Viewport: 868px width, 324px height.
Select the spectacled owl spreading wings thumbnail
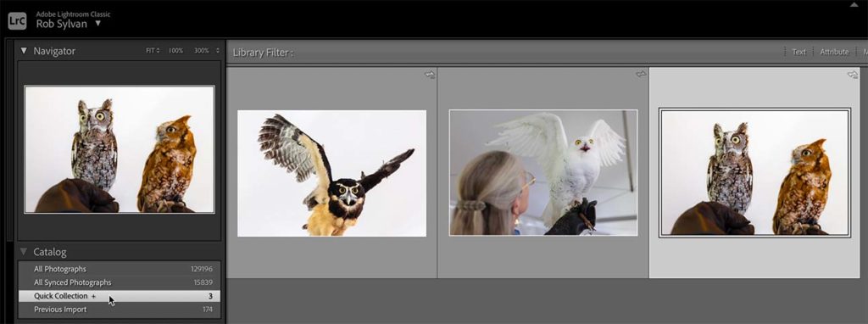[x=332, y=173]
